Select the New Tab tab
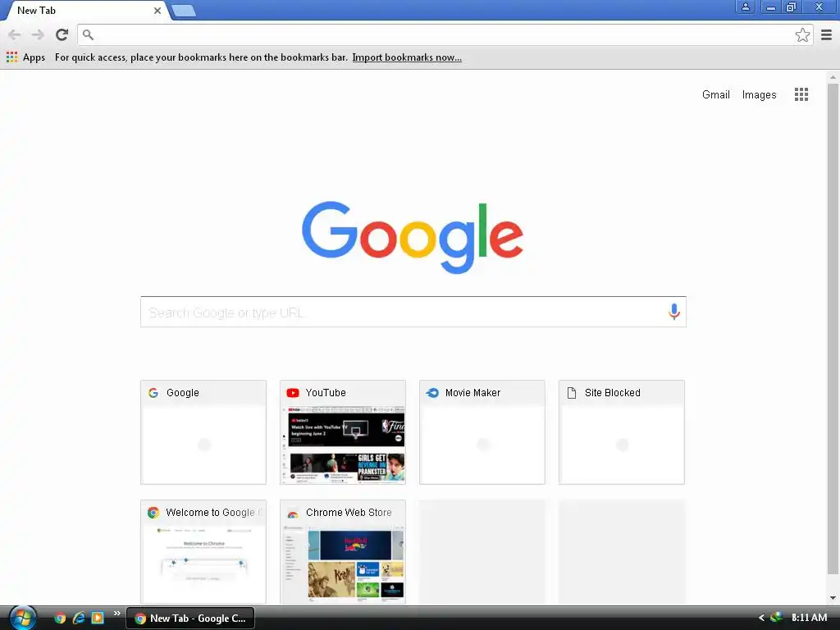Image resolution: width=840 pixels, height=630 pixels. tap(85, 11)
